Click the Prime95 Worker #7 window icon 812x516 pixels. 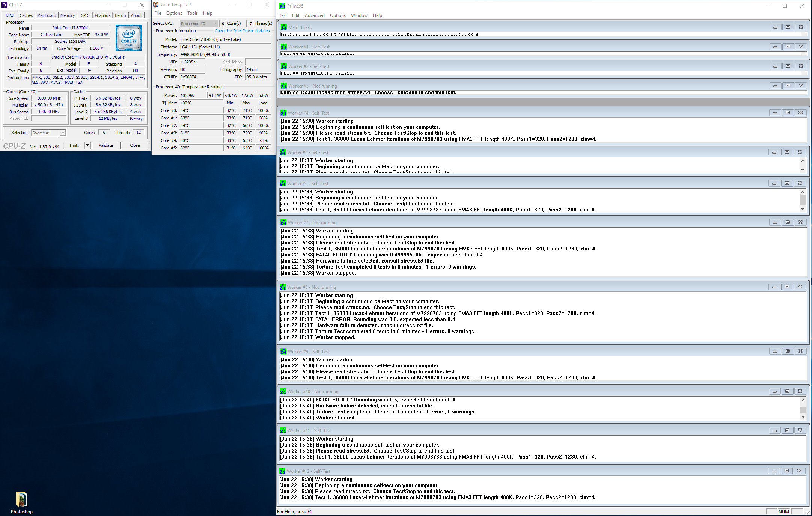coord(283,223)
